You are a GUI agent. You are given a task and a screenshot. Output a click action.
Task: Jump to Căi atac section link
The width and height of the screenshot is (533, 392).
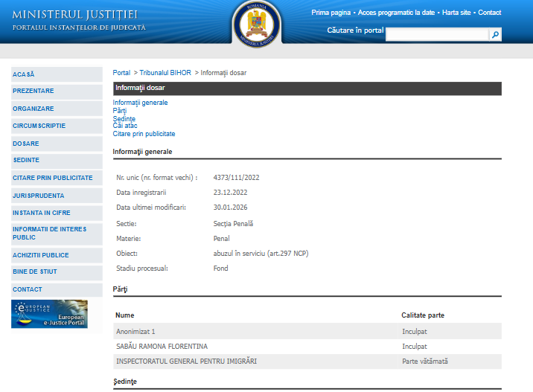pyautogui.click(x=125, y=126)
